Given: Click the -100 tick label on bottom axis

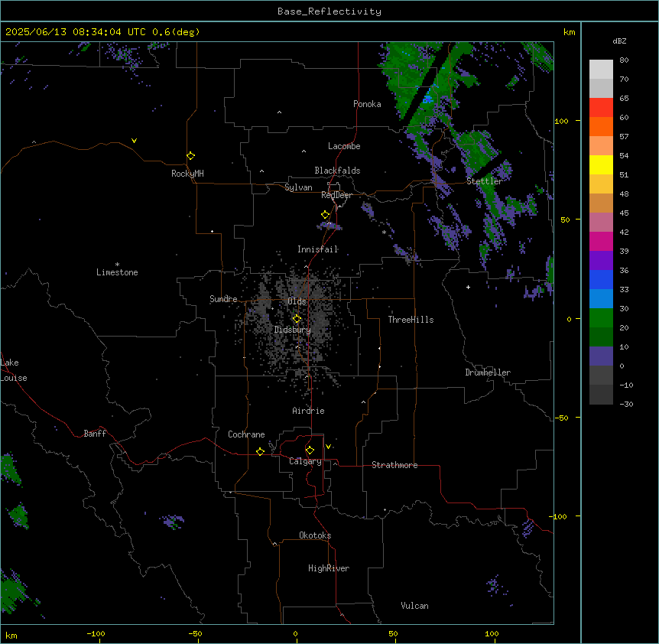Looking at the screenshot, I should [x=96, y=633].
